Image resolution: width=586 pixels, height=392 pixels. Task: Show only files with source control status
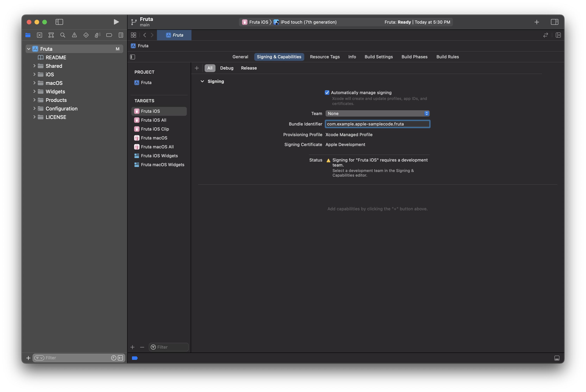click(120, 358)
